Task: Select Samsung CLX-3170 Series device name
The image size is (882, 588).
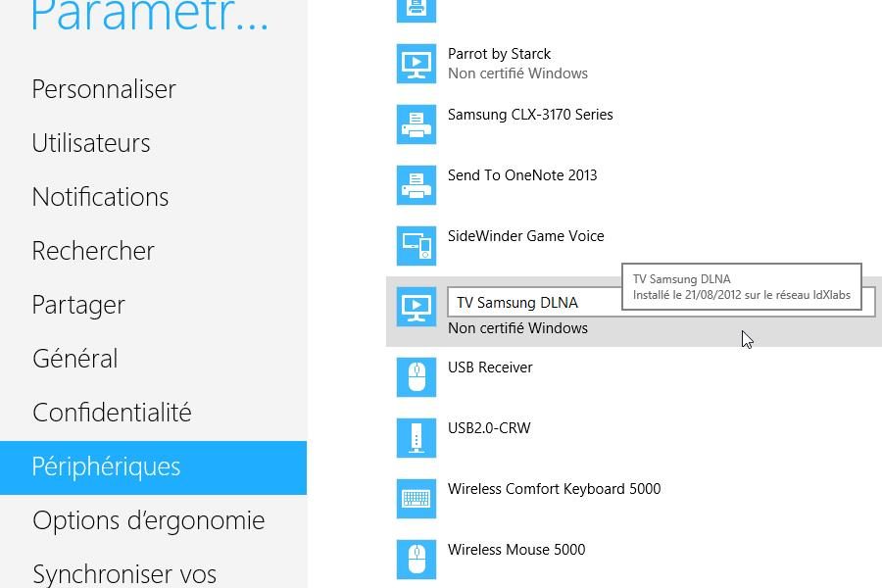Action: pyautogui.click(x=530, y=115)
